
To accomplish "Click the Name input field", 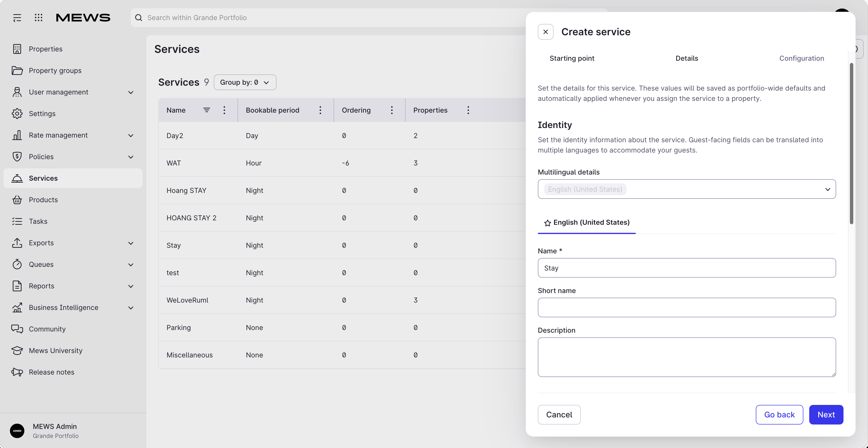I will [x=687, y=268].
